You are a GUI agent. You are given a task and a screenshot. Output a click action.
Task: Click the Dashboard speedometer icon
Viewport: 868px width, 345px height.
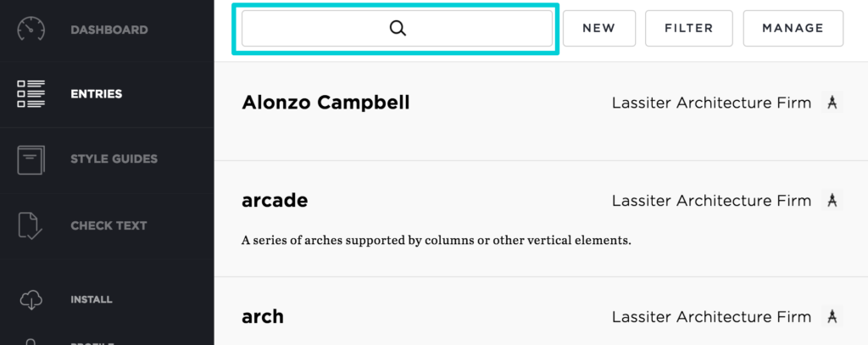[x=31, y=30]
